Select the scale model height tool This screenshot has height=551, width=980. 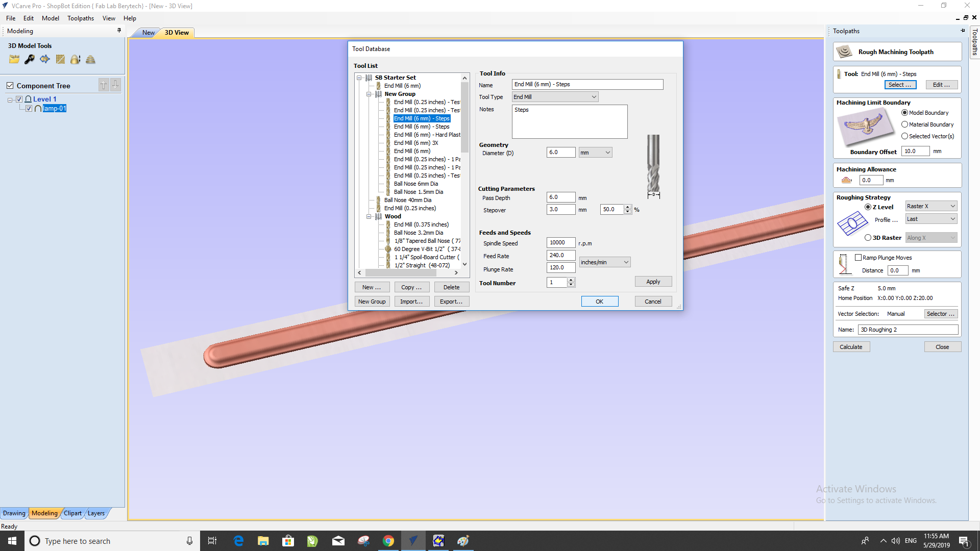[x=76, y=60]
